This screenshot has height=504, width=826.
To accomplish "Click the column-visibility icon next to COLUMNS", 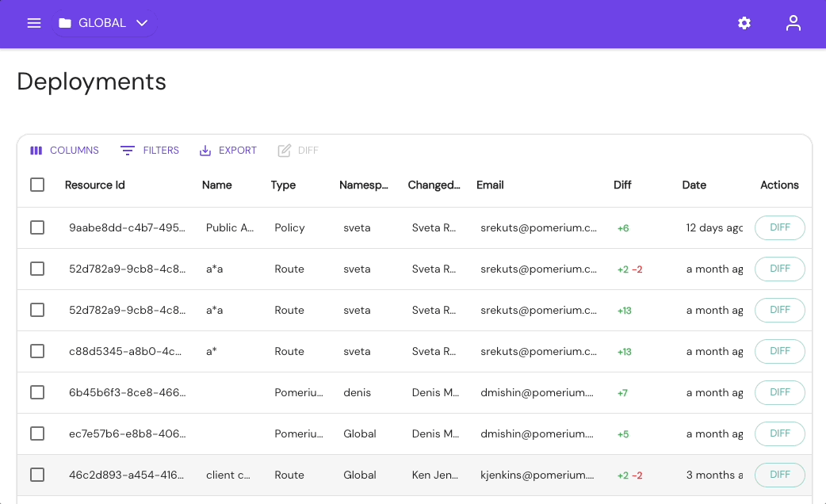I will [x=36, y=150].
